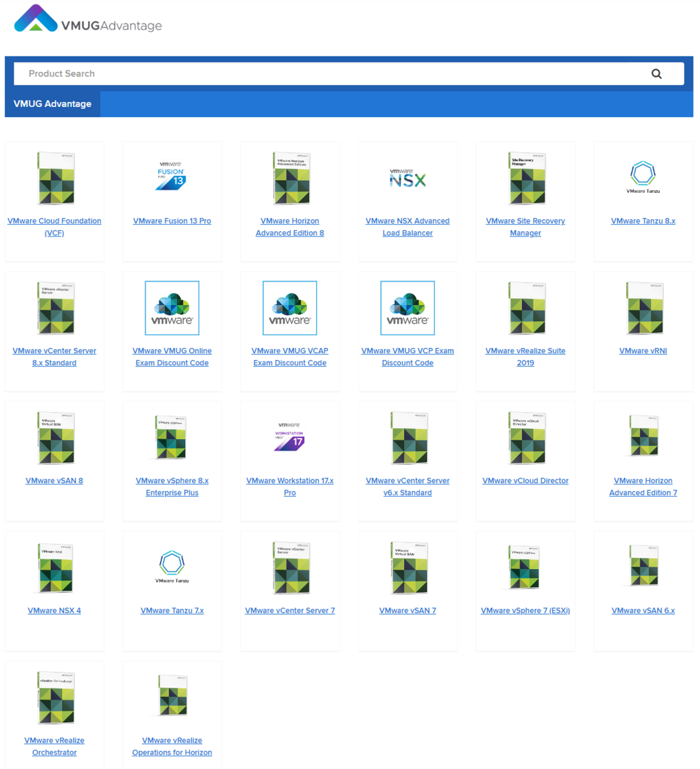Open the VMware vSphere 7 (ESXi) link
Image resolution: width=700 pixels, height=769 pixels.
526,611
